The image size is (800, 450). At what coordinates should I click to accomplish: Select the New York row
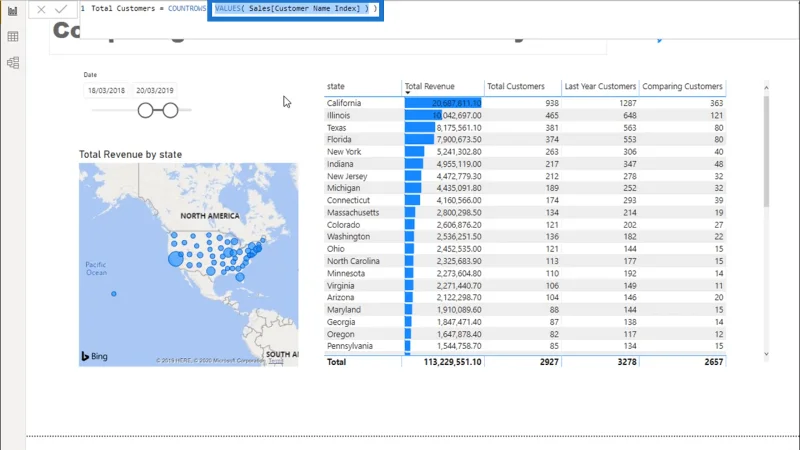(525, 152)
